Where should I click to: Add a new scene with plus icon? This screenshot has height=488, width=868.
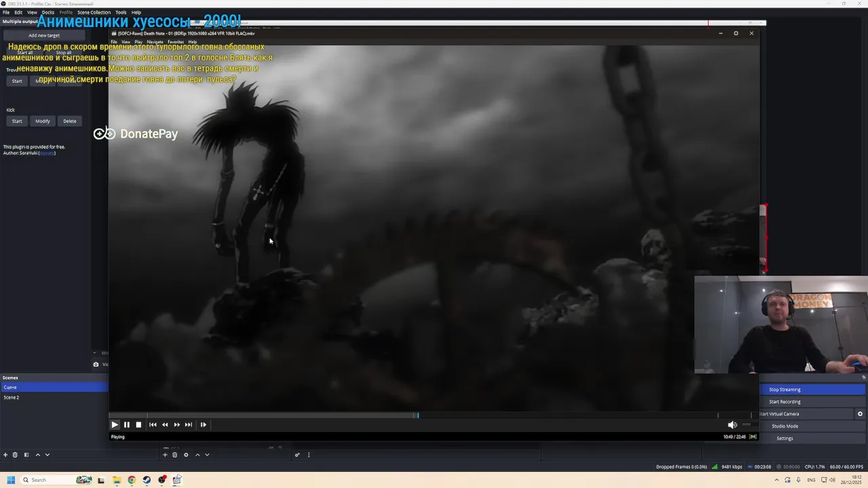click(5, 455)
